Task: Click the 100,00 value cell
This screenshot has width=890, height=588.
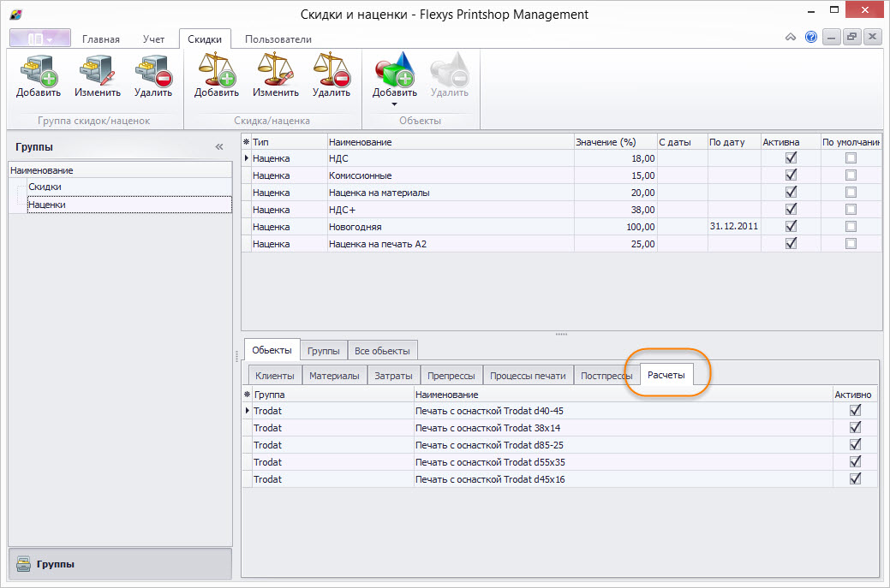Action: tap(615, 226)
